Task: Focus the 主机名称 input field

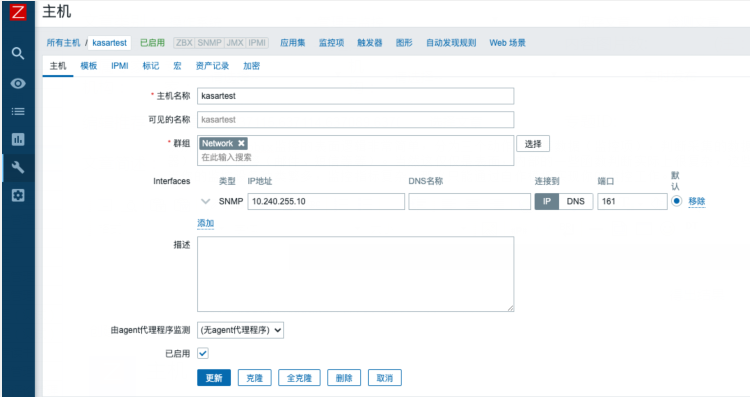Action: click(355, 96)
